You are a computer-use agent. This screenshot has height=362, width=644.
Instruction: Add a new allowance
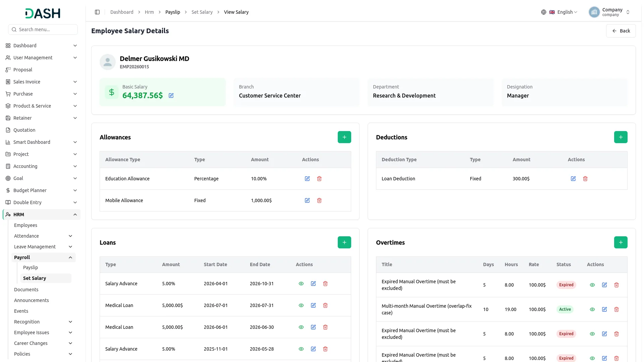click(x=344, y=137)
